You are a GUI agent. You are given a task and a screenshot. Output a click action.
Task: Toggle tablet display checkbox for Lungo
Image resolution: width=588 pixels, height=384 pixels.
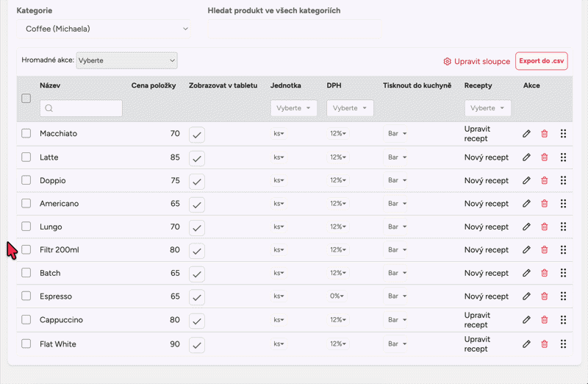pos(197,227)
